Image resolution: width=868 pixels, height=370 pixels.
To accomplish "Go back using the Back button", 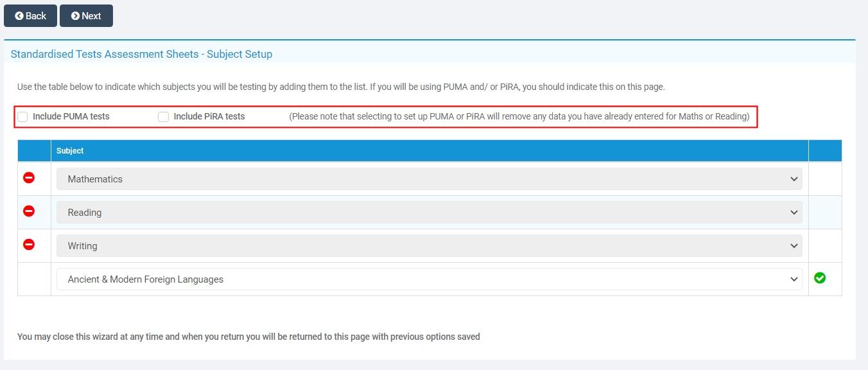I will click(x=30, y=16).
